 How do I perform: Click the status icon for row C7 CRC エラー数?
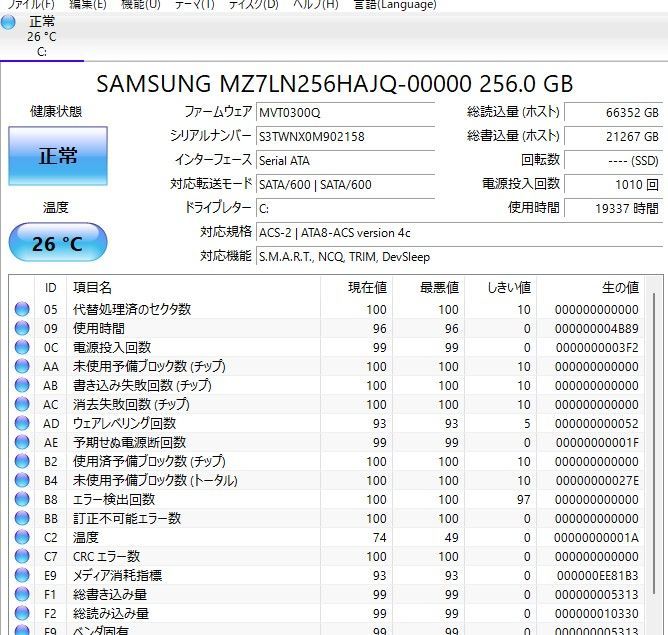point(22,556)
